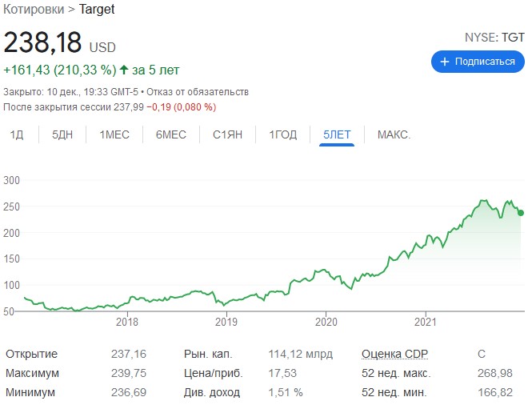The height and width of the screenshot is (405, 532).
Task: Open the С1ЯН year-to-date tab
Action: pos(228,134)
